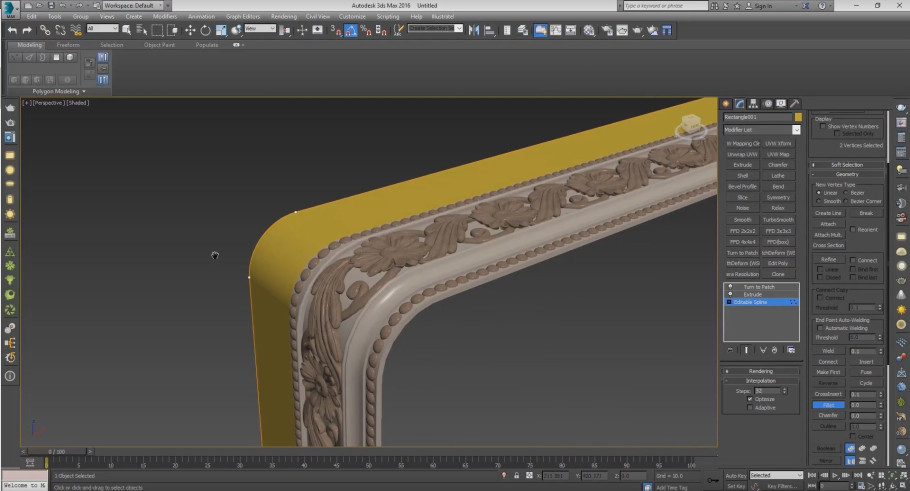Image resolution: width=910 pixels, height=491 pixels.
Task: Open the Motion command panel tab
Action: tap(767, 103)
